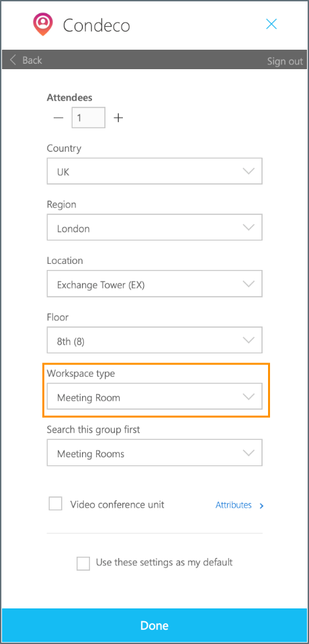Increase attendees with the plus icon
The height and width of the screenshot is (644, 309).
pos(118,118)
